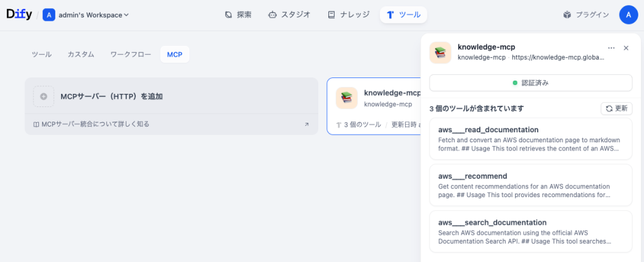Click the workspace avatar letter A badge
Image resolution: width=644 pixels, height=262 pixels.
[49, 15]
